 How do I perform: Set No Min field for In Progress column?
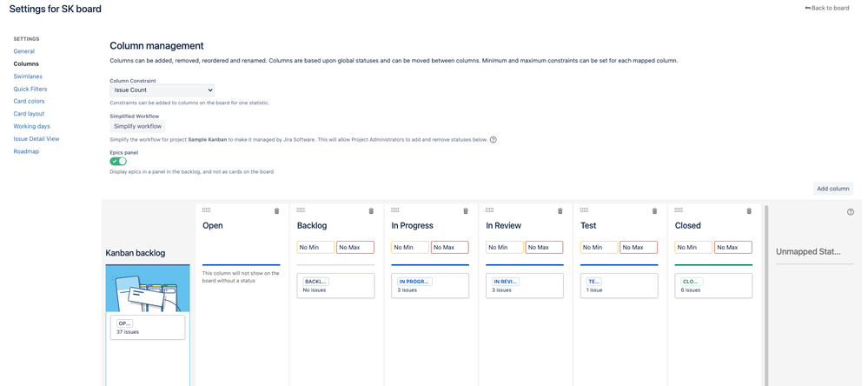pyautogui.click(x=410, y=247)
